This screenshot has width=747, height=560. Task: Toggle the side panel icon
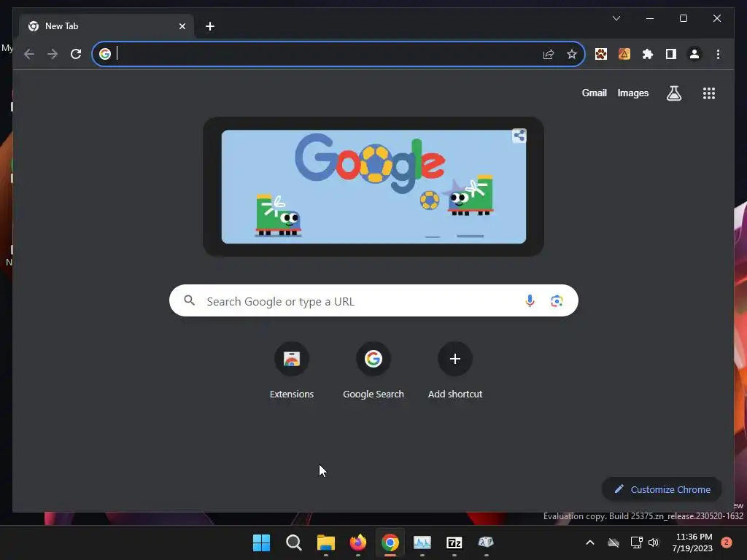(x=671, y=54)
